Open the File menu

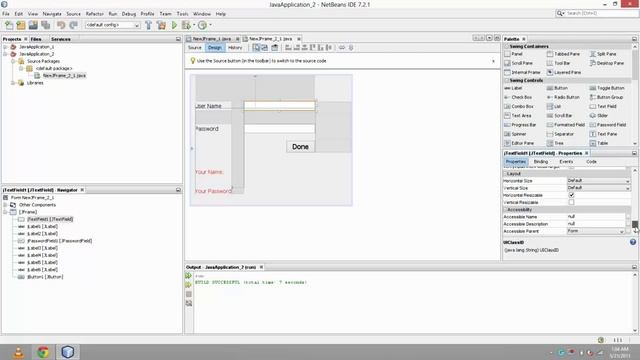point(6,14)
